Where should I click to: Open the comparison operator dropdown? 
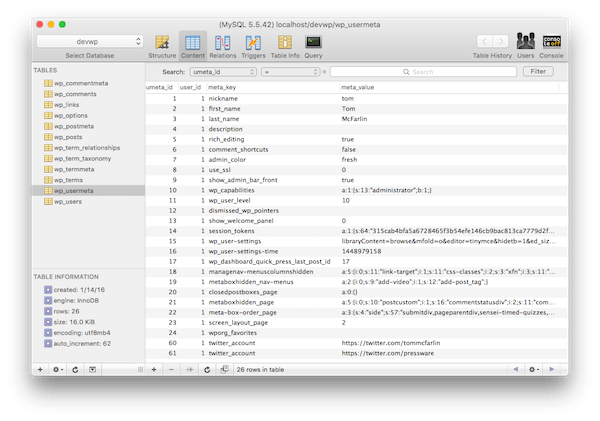pyautogui.click(x=290, y=72)
